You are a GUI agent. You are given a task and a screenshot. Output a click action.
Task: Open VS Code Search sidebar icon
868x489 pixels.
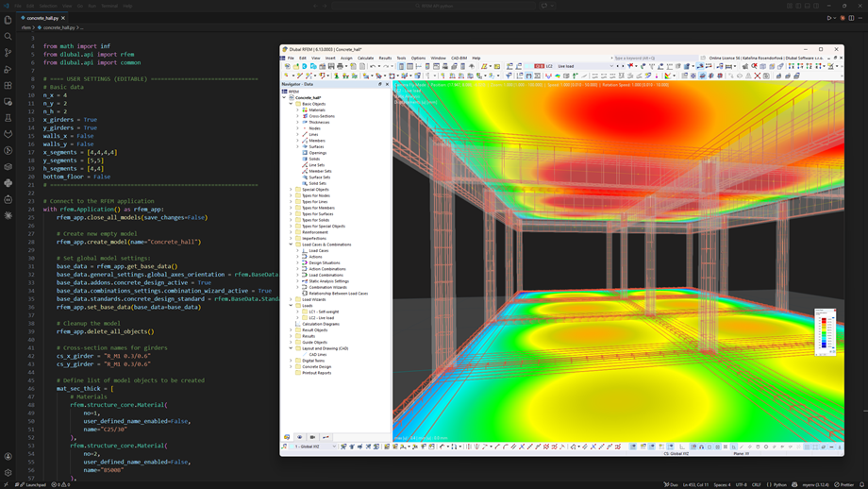pos(8,37)
